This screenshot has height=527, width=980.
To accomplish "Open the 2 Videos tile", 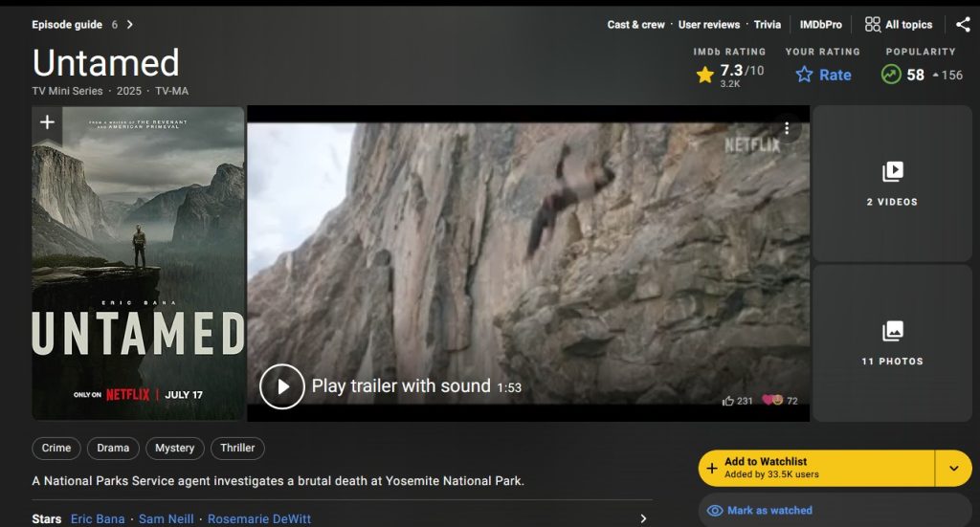I will pyautogui.click(x=892, y=184).
